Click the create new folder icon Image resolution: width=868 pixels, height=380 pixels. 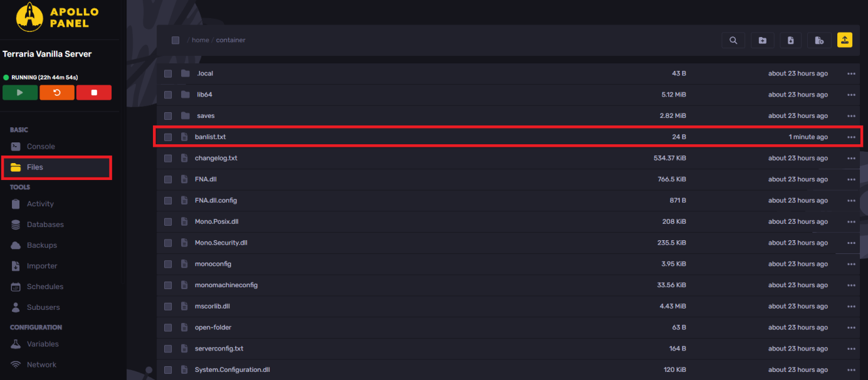pos(762,40)
